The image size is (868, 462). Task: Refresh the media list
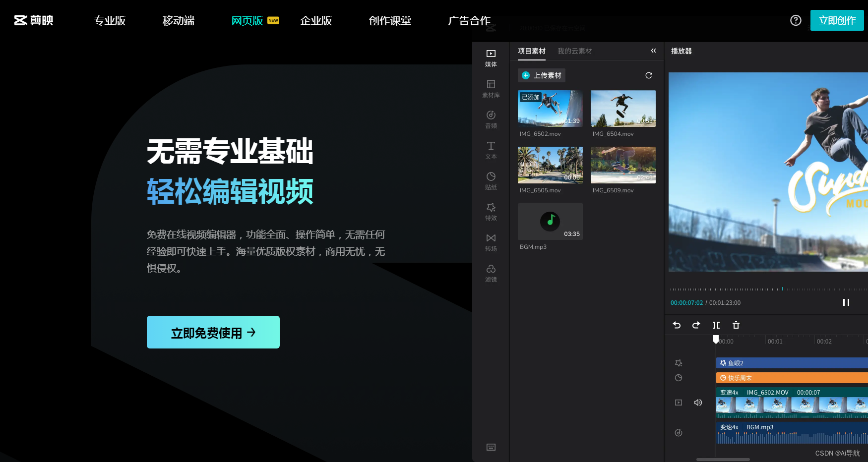tap(649, 75)
